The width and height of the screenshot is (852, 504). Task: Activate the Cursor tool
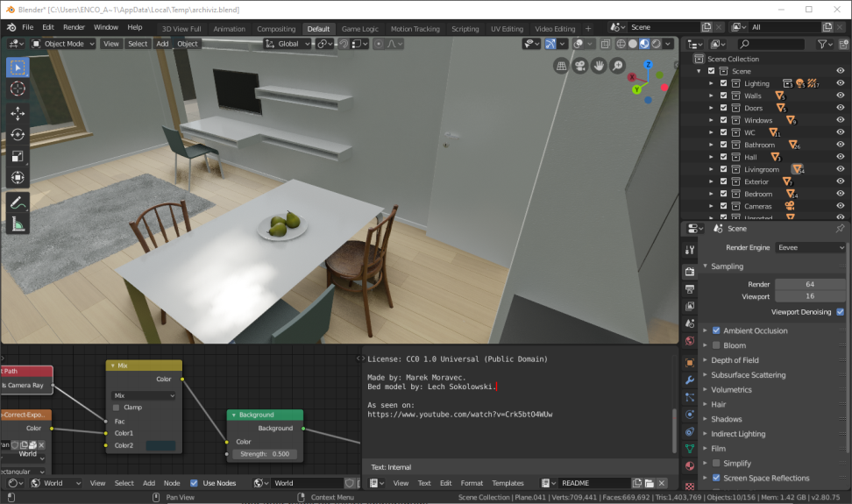click(18, 89)
